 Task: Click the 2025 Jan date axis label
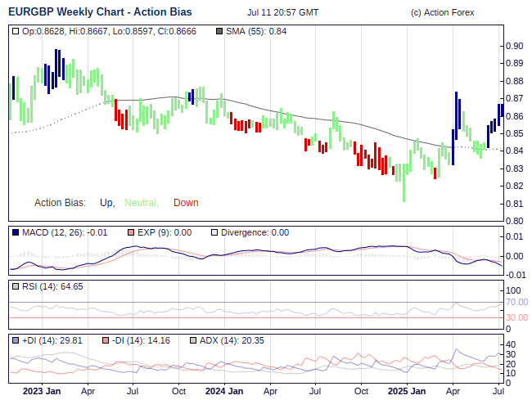pos(406,391)
